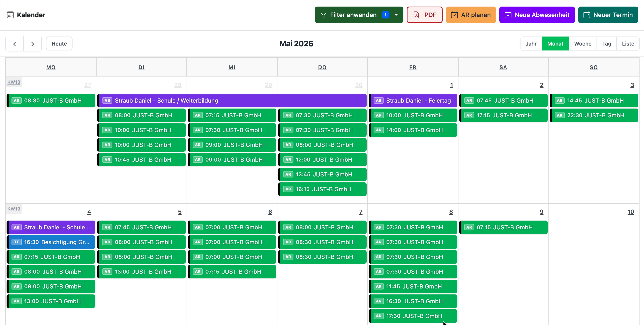Open the 07:15 JUST-B GmbH event on the 29th
644x325 pixels.
point(232,115)
